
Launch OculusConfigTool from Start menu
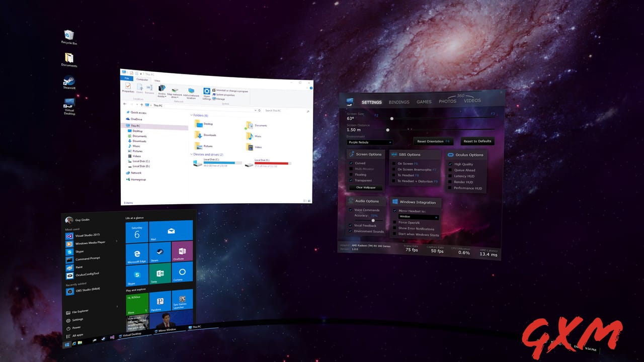click(83, 275)
